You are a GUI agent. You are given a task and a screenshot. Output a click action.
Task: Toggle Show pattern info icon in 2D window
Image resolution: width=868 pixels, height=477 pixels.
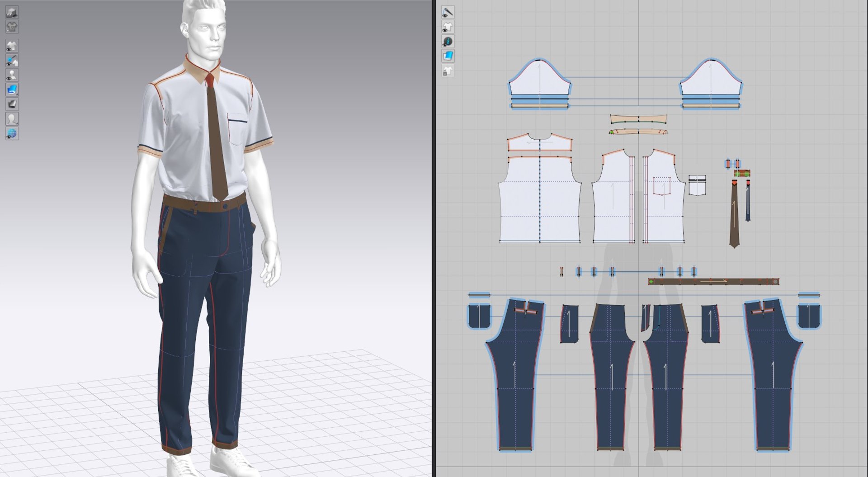click(448, 41)
